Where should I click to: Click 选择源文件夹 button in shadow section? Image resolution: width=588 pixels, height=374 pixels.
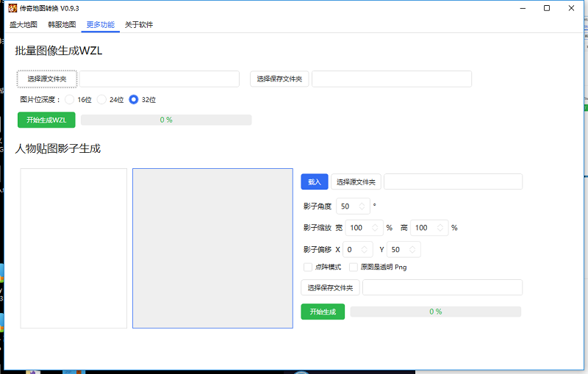click(356, 181)
